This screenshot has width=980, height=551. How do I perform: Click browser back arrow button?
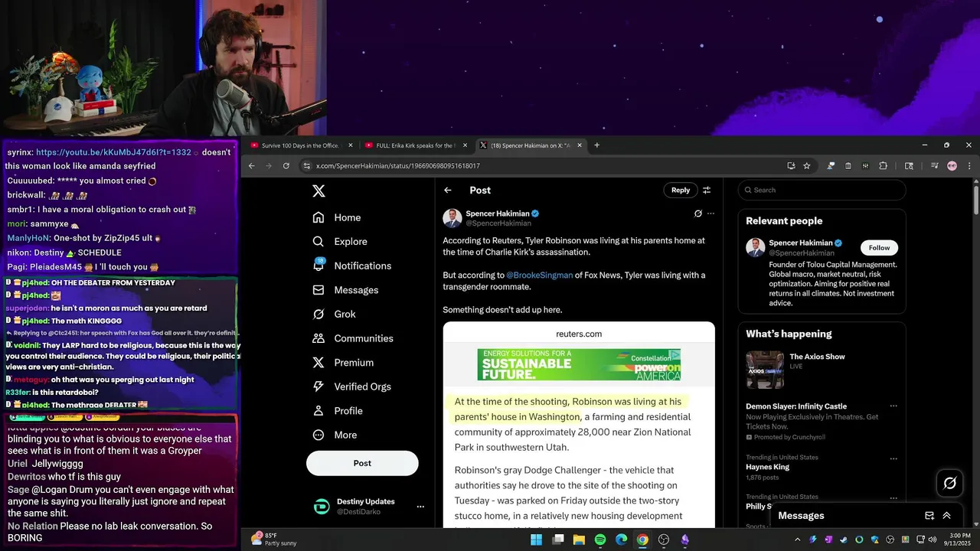pos(251,165)
